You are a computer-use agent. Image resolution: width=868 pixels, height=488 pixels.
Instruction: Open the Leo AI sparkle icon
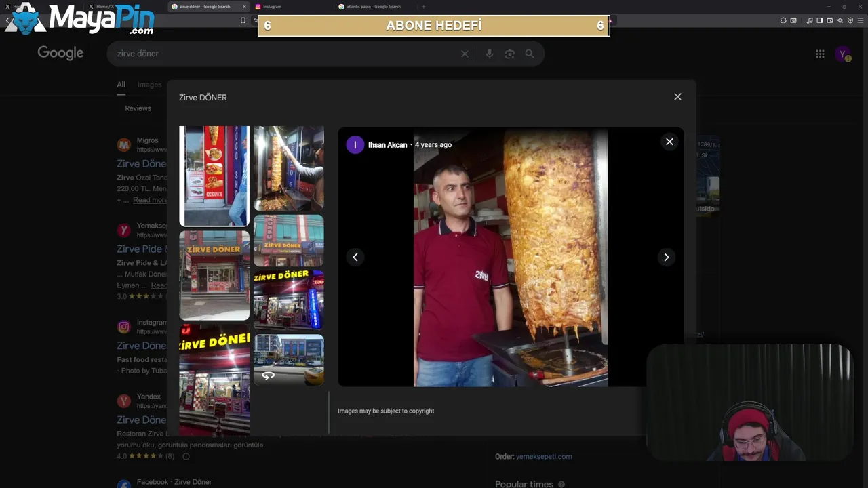click(x=840, y=20)
